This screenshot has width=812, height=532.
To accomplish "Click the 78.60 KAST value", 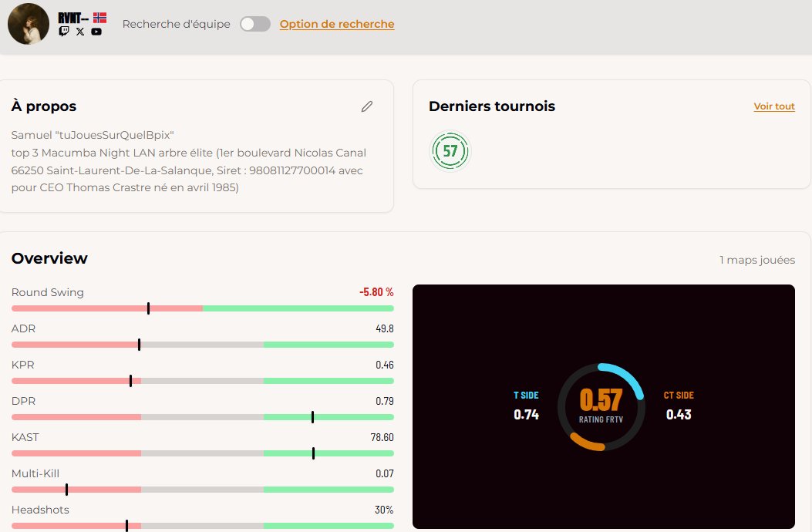I will click(382, 437).
